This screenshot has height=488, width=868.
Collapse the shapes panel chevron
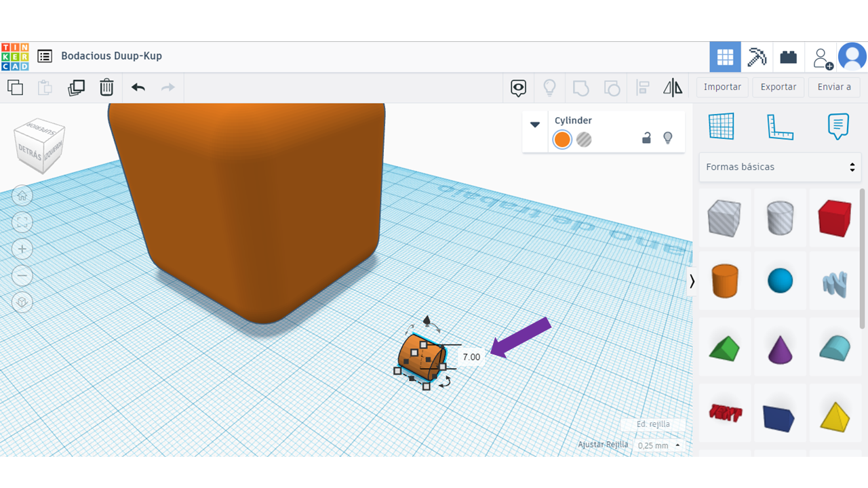692,281
